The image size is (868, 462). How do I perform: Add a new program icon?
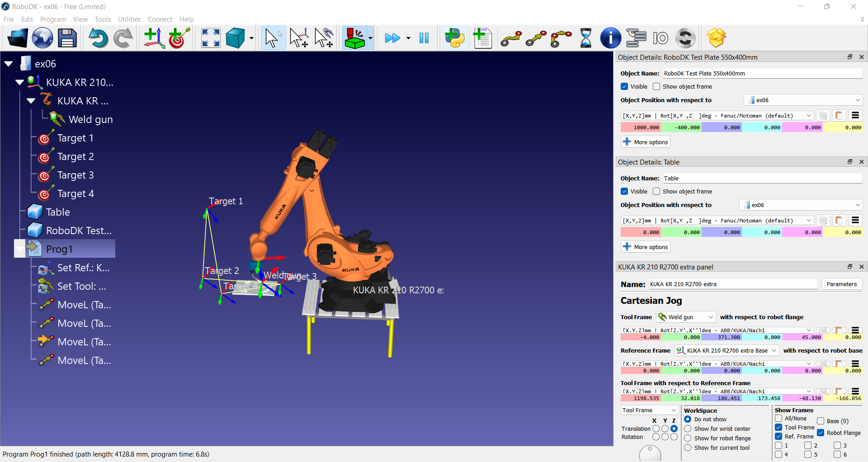pyautogui.click(x=482, y=38)
